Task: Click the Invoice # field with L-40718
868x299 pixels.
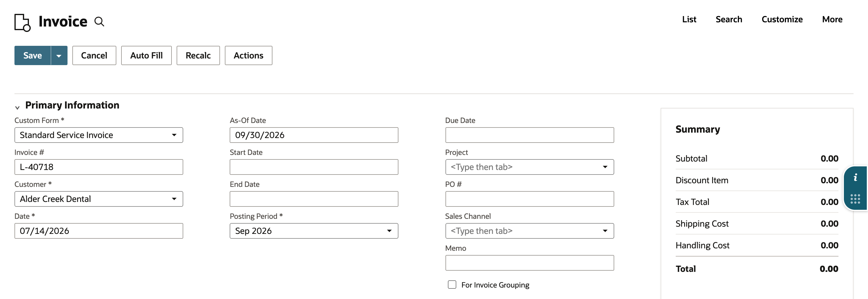Action: [x=99, y=167]
